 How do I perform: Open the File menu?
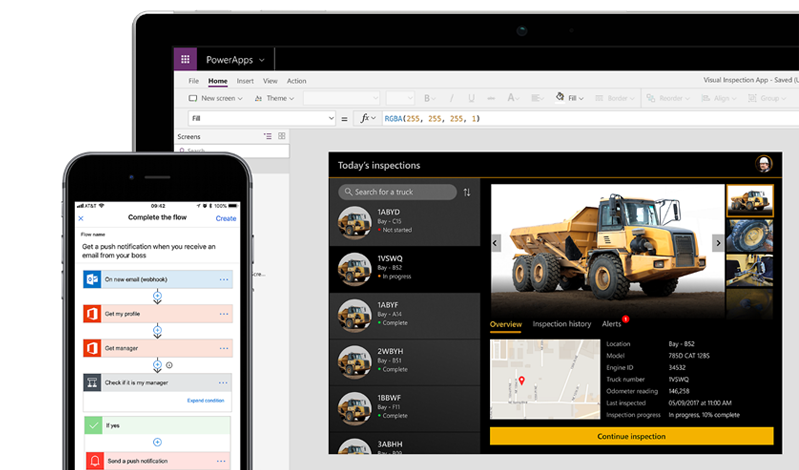point(194,81)
